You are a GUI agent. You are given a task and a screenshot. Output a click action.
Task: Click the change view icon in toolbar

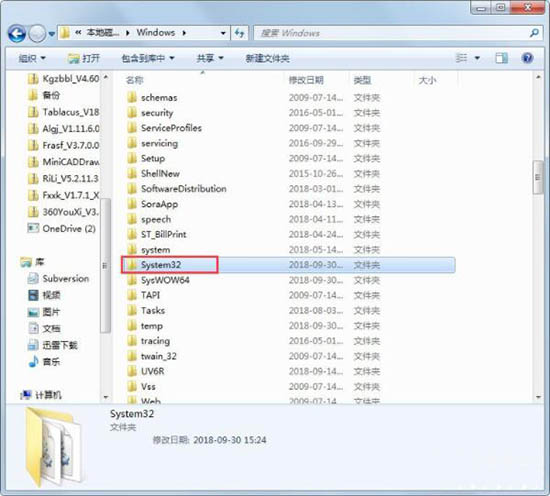point(461,58)
